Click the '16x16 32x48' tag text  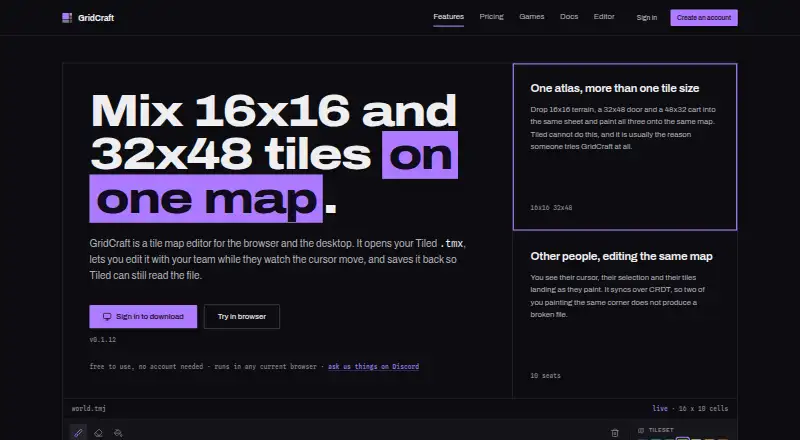[x=551, y=208]
